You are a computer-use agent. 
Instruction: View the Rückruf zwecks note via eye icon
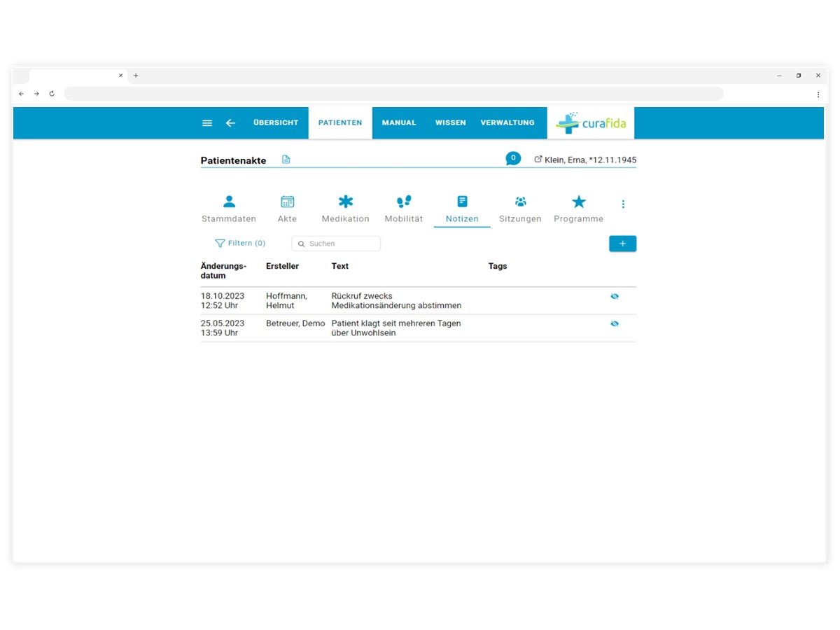click(x=615, y=296)
